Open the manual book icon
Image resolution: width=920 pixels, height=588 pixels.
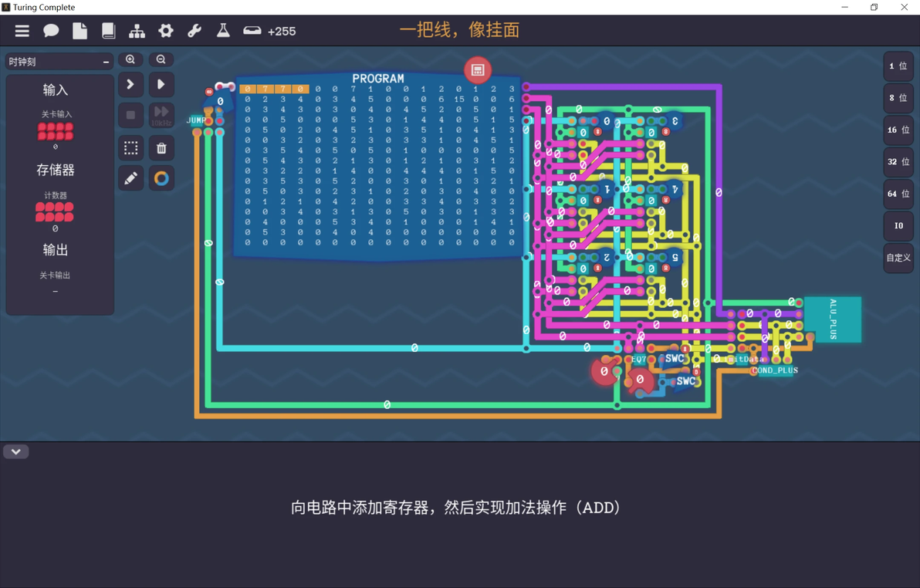[109, 31]
